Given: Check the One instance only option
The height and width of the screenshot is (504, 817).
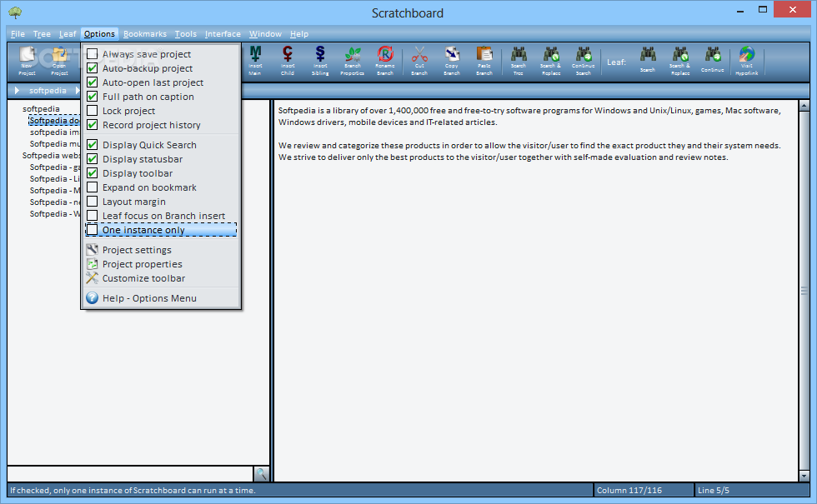Looking at the screenshot, I should click(x=93, y=230).
